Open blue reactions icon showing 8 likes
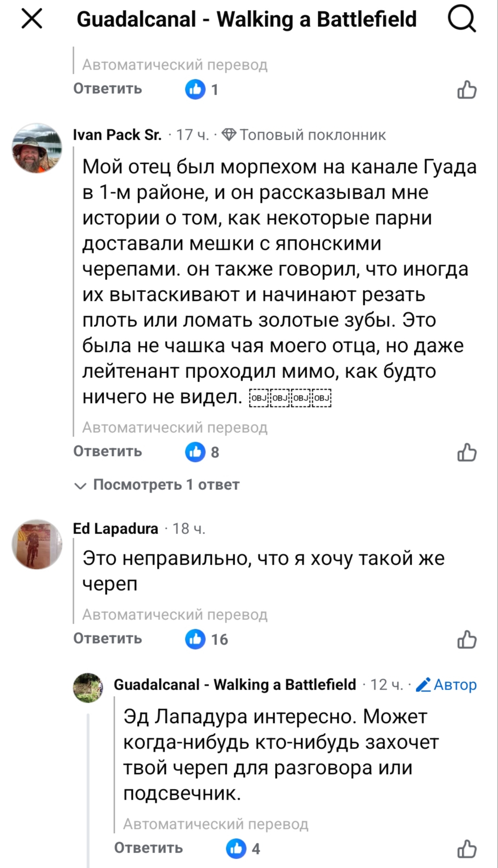The width and height of the screenshot is (498, 868). coord(195,452)
